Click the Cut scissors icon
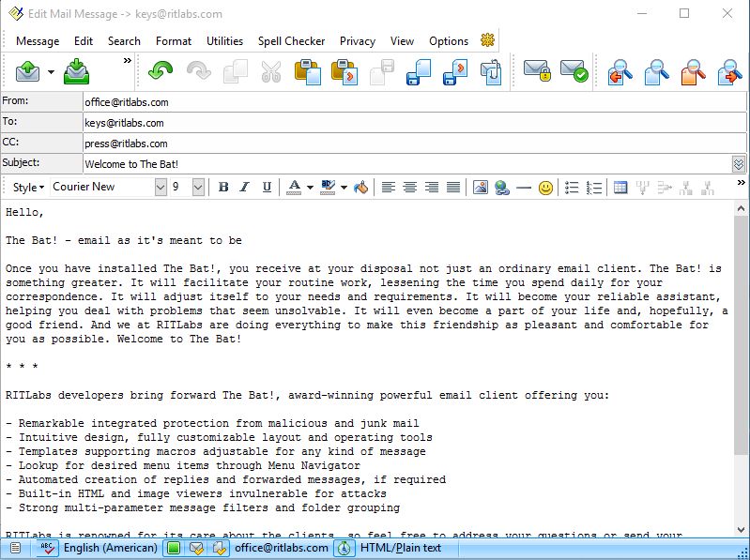This screenshot has height=560, width=750. click(x=271, y=71)
